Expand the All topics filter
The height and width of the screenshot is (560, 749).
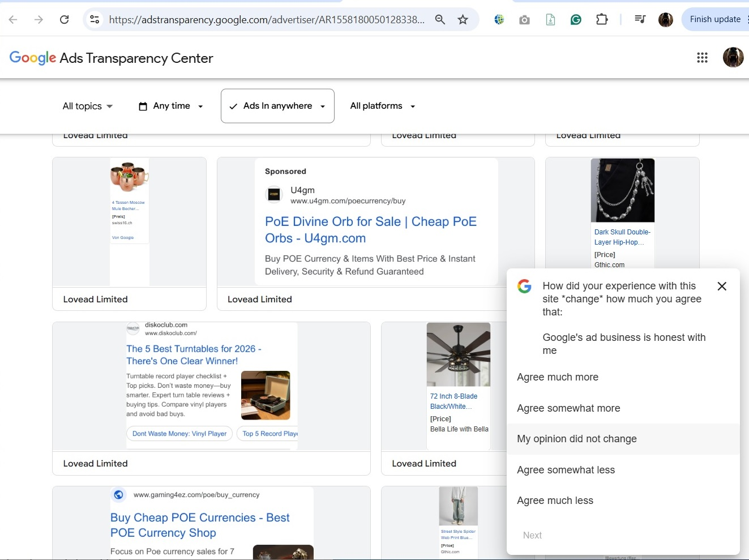click(88, 106)
